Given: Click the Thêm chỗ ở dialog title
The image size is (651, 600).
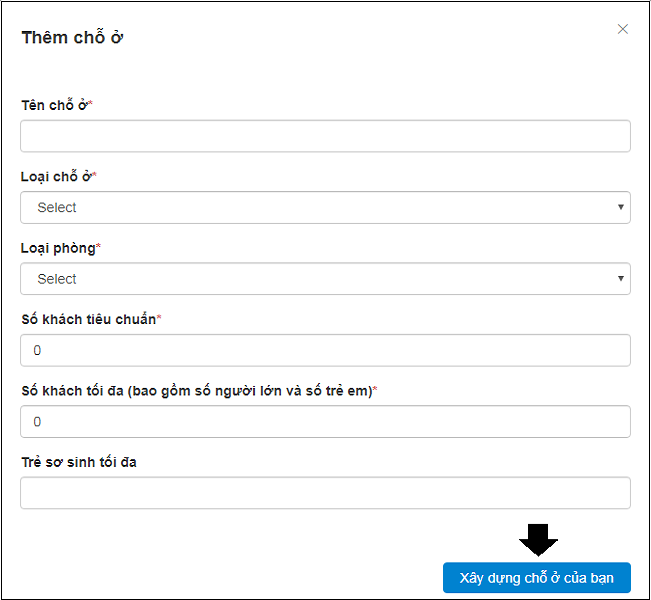Looking at the screenshot, I should point(72,38).
